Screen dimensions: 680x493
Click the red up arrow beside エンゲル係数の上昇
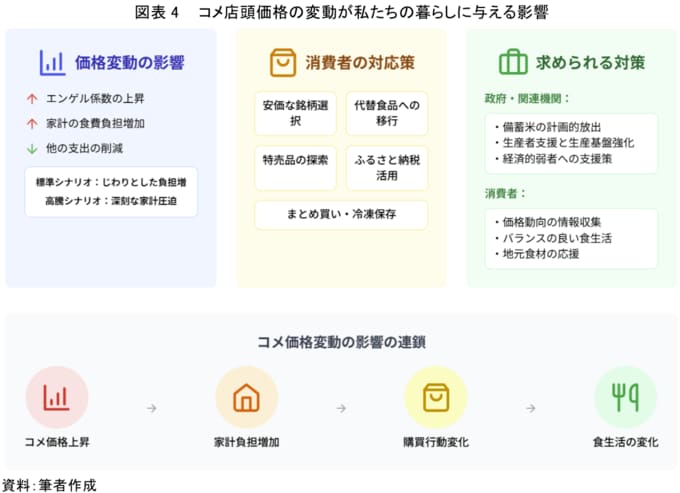coord(32,99)
